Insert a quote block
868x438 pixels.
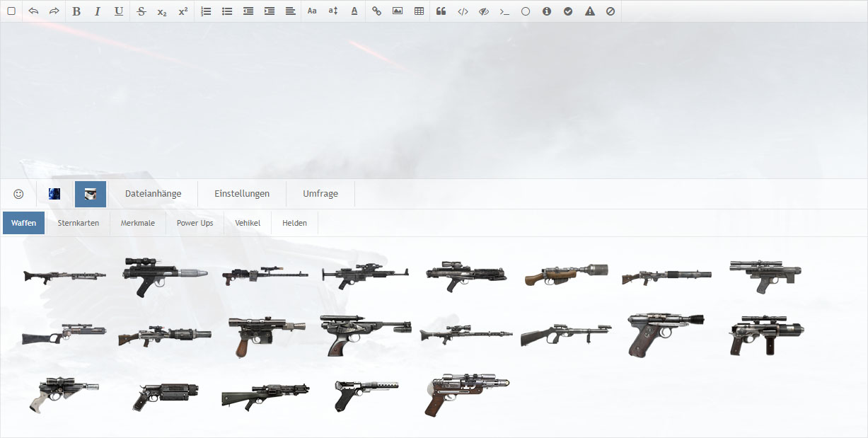(441, 11)
